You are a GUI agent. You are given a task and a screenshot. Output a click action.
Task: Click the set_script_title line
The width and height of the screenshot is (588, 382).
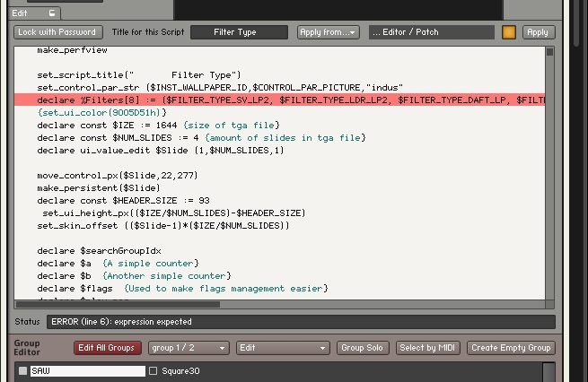(139, 75)
